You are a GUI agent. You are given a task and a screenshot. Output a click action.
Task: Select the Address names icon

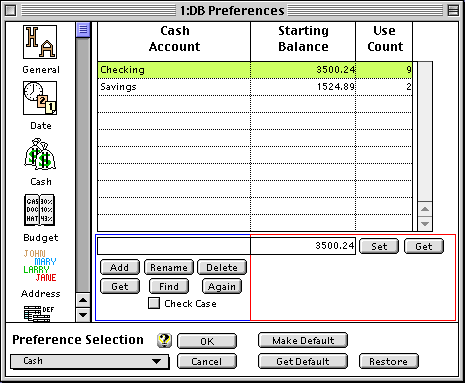point(40,266)
